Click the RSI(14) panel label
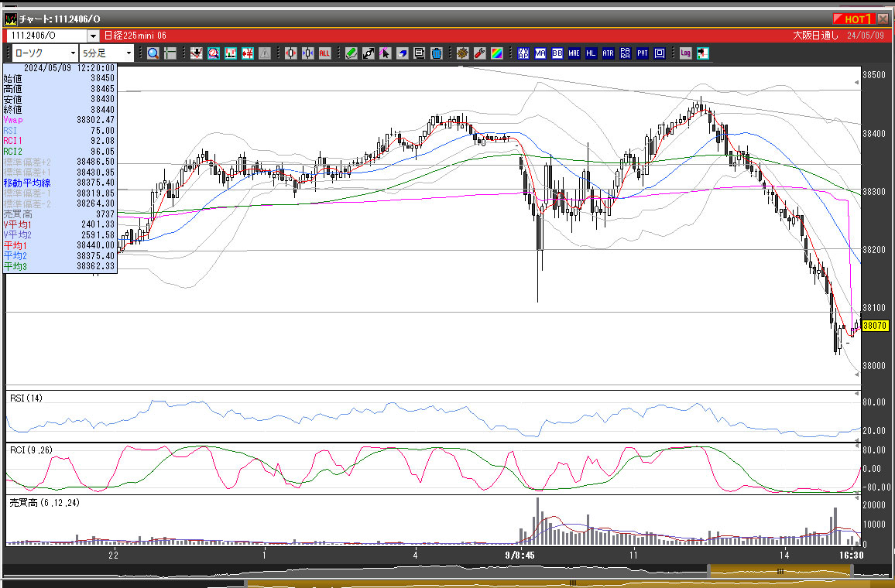The image size is (895, 588). [x=26, y=398]
